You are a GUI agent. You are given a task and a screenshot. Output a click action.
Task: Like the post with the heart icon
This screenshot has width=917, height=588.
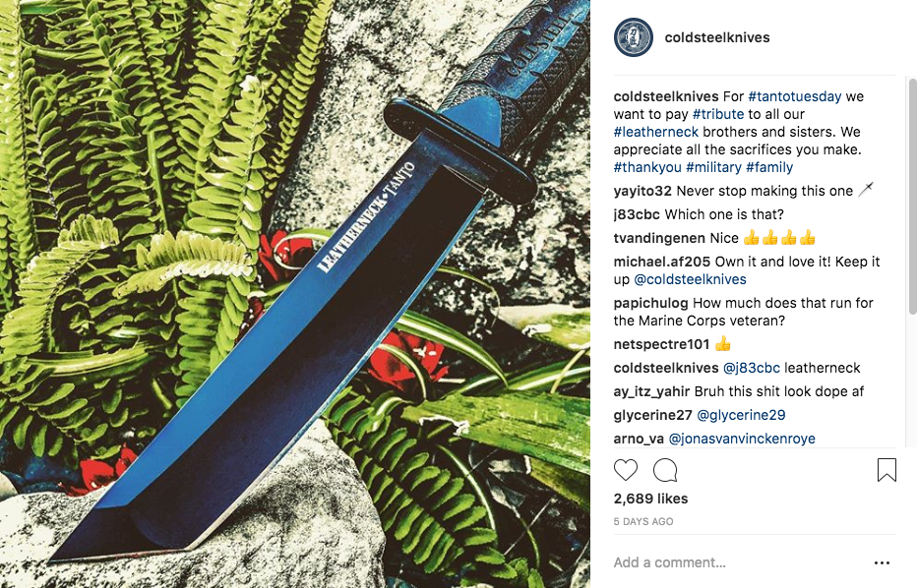(625, 470)
